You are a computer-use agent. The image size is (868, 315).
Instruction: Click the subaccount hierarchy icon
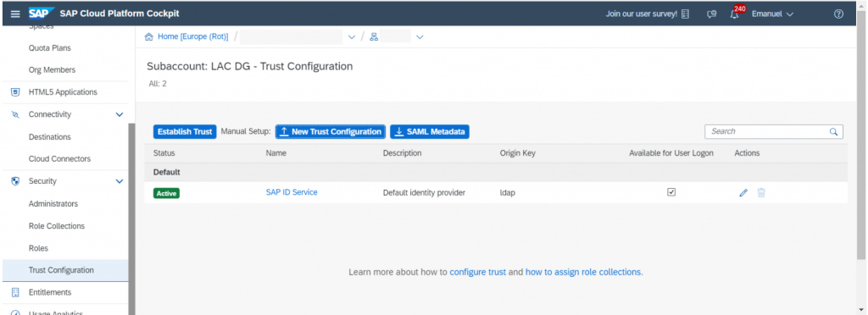[374, 37]
